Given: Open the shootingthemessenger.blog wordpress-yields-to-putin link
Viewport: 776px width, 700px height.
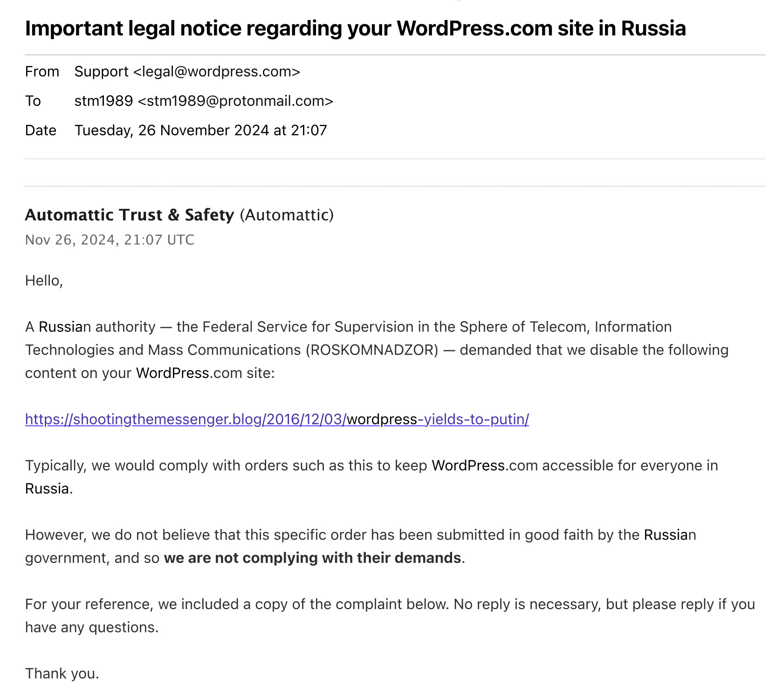Looking at the screenshot, I should [277, 419].
